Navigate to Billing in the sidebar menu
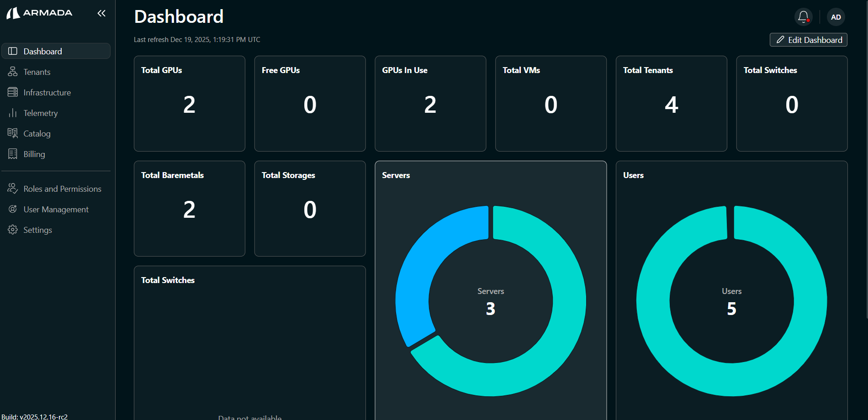This screenshot has height=420, width=868. 33,154
